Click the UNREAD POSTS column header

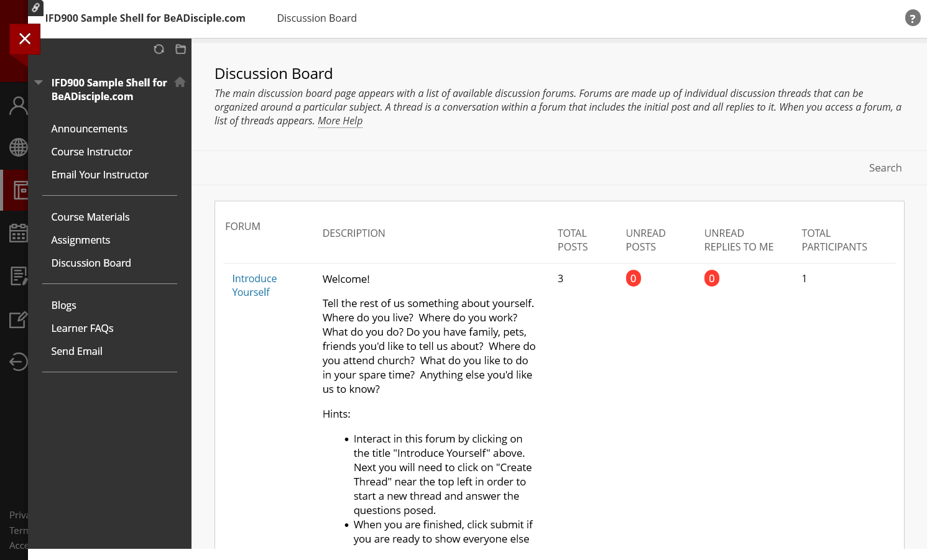coord(646,240)
